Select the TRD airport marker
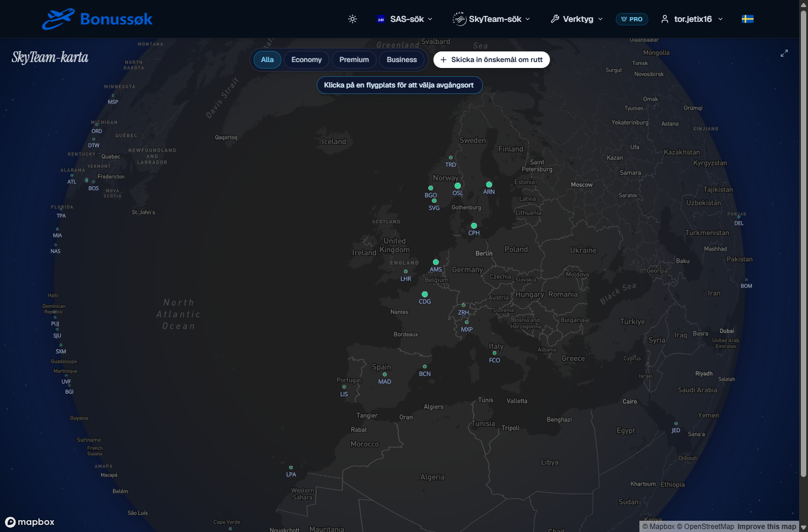The height and width of the screenshot is (532, 808). (451, 158)
